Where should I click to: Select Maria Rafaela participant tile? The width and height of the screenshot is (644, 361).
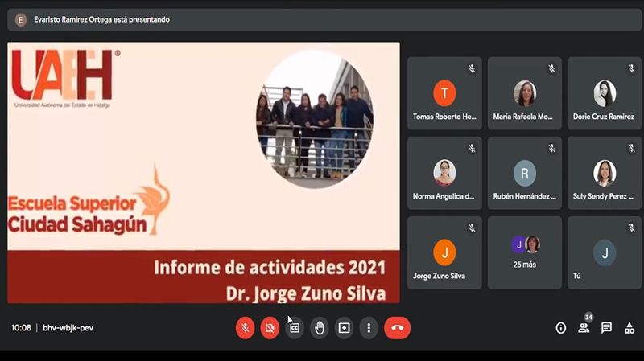click(x=525, y=93)
